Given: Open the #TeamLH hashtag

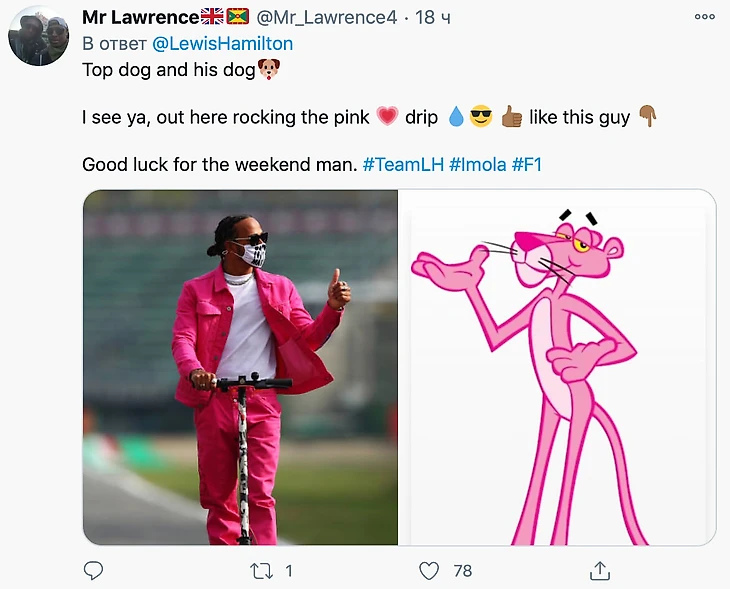Looking at the screenshot, I should [403, 164].
